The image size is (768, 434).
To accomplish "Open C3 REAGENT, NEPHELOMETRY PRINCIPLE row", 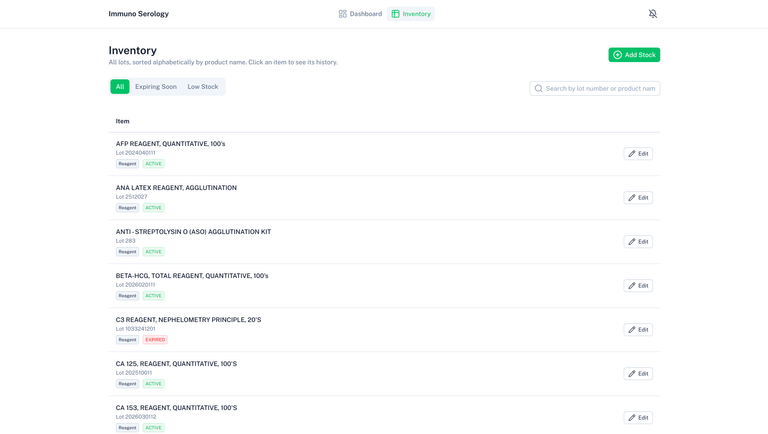I will (x=384, y=330).
